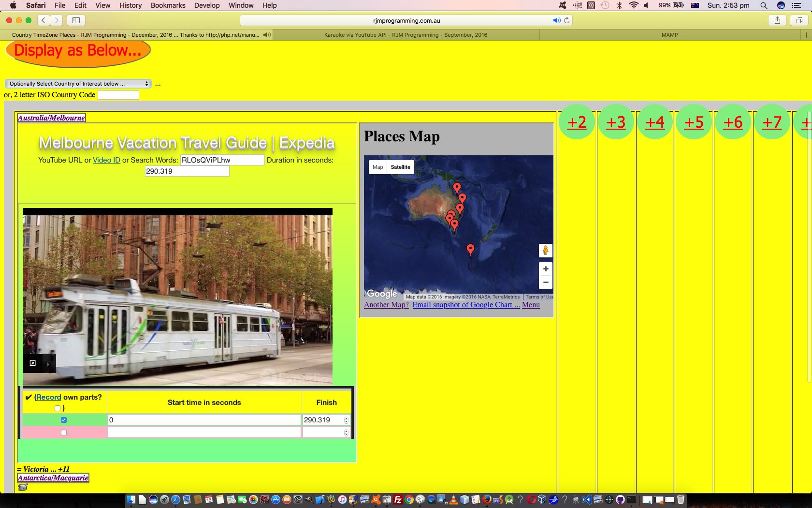The image size is (812, 508).
Task: Open Wi-Fi status menu
Action: (633, 5)
